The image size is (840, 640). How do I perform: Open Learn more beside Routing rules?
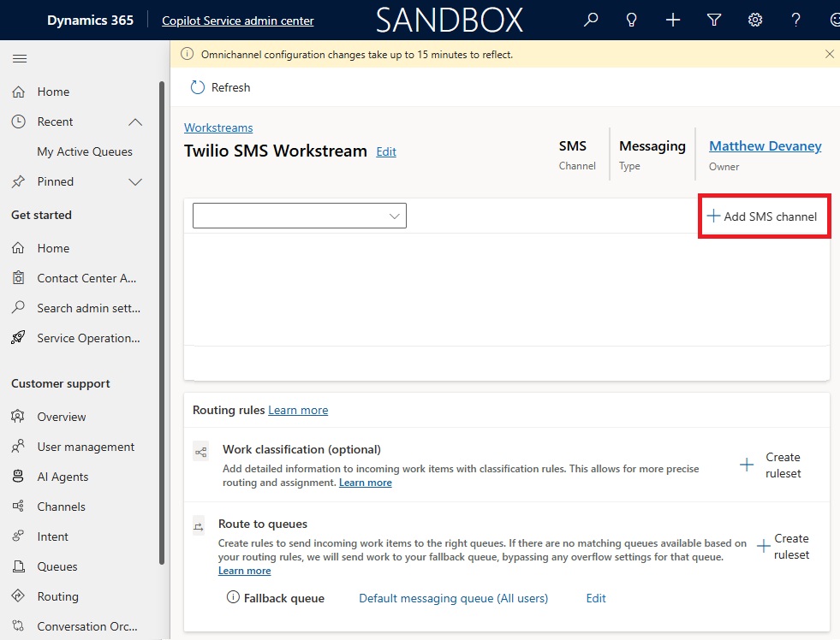click(x=298, y=411)
